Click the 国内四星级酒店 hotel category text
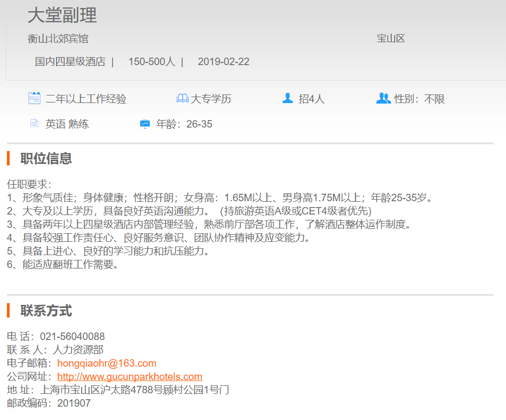This screenshot has width=506, height=420. point(70,62)
